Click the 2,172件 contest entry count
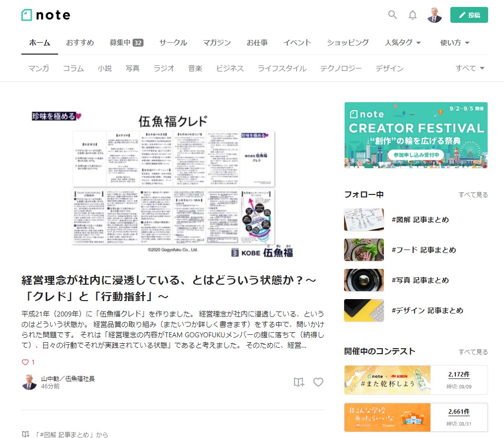Image resolution: width=504 pixels, height=438 pixels. tap(459, 375)
